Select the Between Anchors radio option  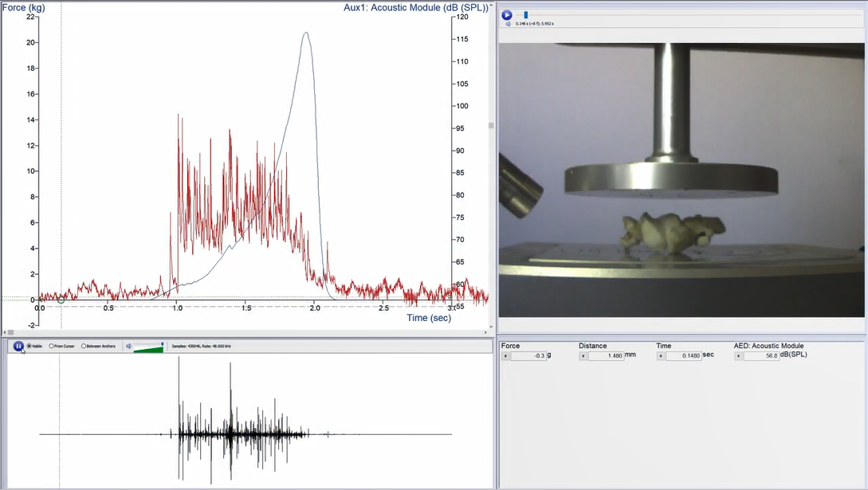coord(84,346)
